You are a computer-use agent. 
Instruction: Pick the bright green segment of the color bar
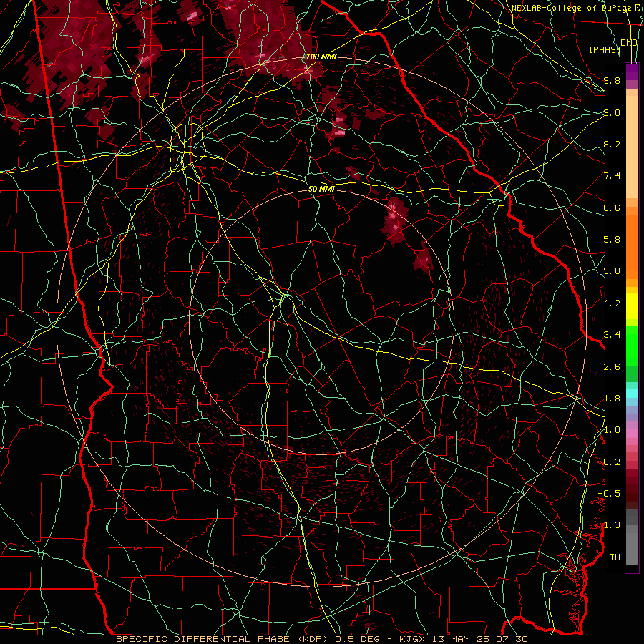(632, 345)
